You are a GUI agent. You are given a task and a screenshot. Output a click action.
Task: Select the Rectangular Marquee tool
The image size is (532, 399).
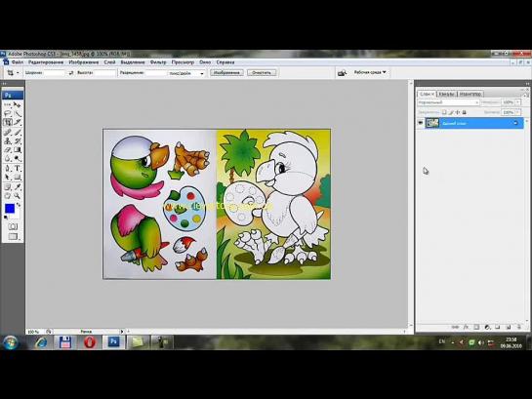click(x=8, y=104)
